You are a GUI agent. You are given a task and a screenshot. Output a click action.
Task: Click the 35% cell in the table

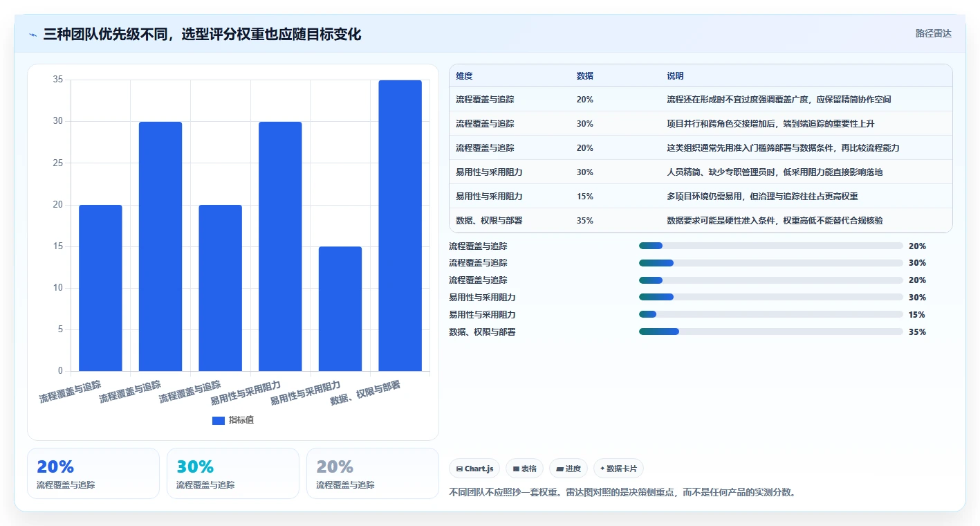click(584, 221)
